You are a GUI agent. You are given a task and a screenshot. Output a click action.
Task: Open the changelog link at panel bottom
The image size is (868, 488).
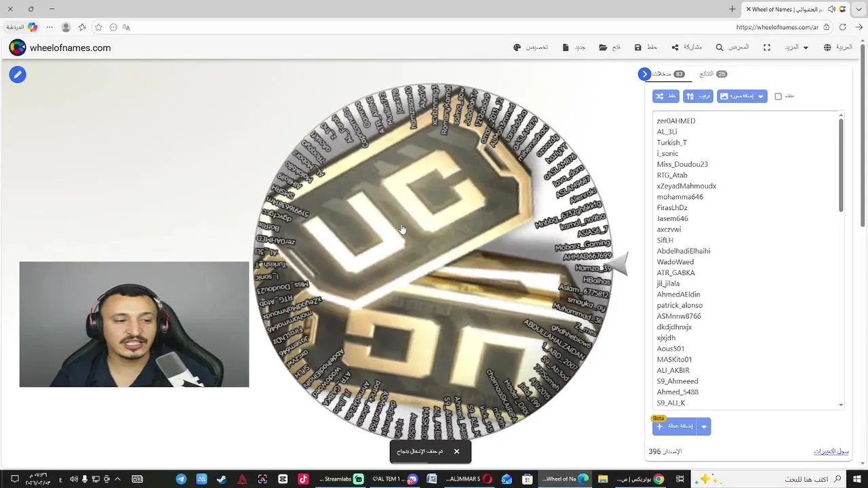[831, 451]
